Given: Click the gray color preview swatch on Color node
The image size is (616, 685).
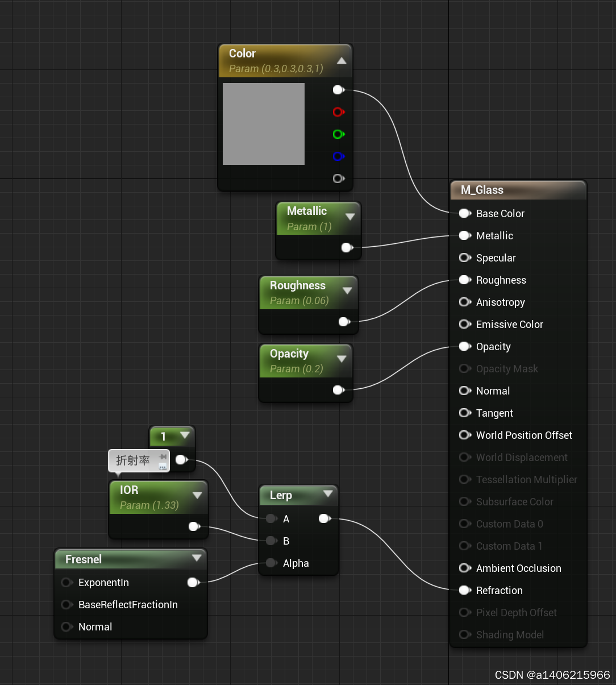Looking at the screenshot, I should point(263,123).
